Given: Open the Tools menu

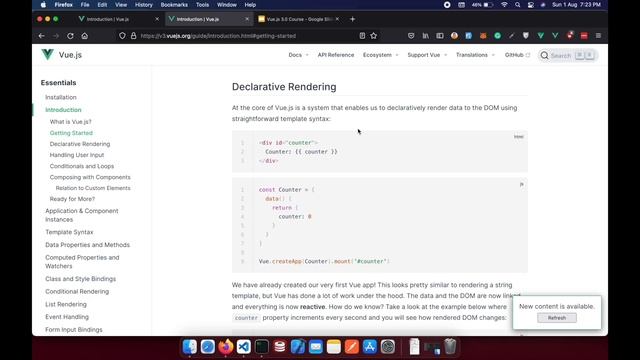Looking at the screenshot, I should click(202, 5).
